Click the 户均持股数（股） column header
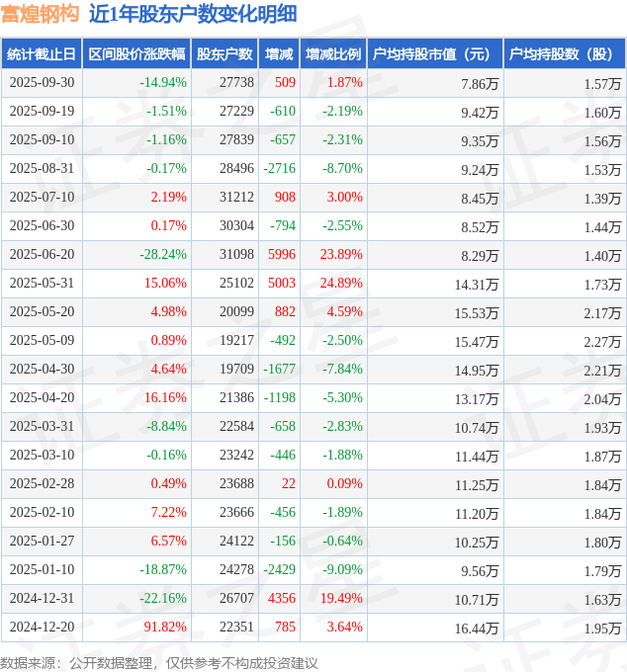The image size is (627, 672). point(564,54)
